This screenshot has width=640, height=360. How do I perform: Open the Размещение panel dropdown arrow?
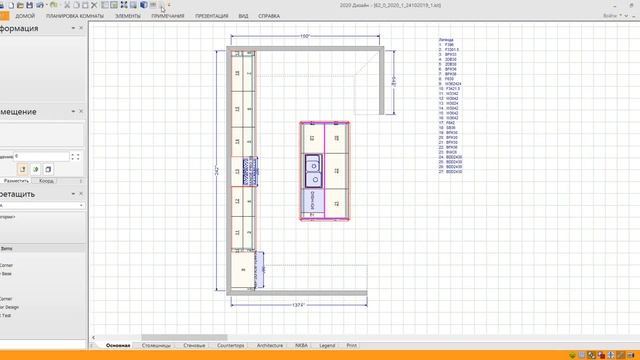click(73, 111)
